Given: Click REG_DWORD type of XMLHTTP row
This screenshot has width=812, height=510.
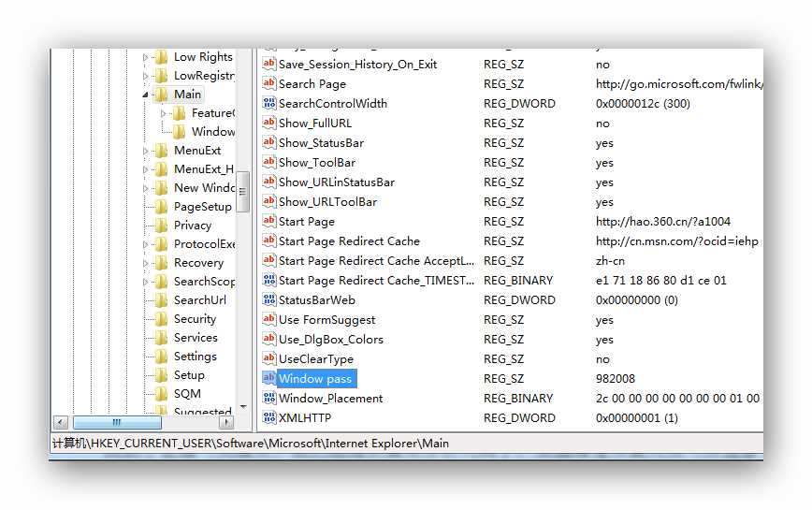Looking at the screenshot, I should coord(519,418).
